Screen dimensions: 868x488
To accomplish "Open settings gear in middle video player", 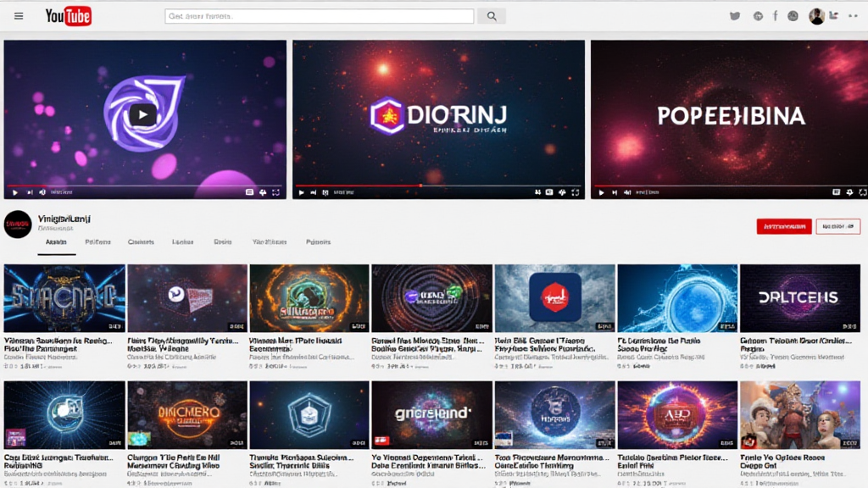I will point(561,192).
